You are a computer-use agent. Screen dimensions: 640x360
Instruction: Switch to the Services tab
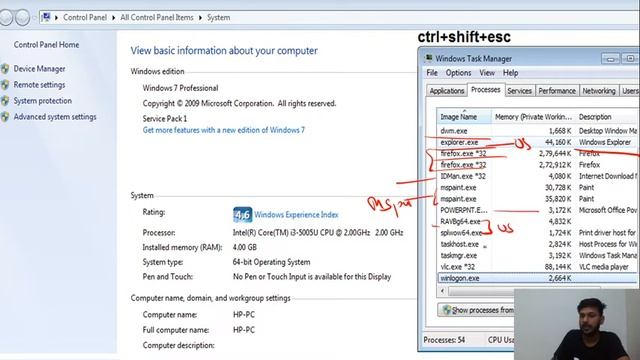coord(519,91)
